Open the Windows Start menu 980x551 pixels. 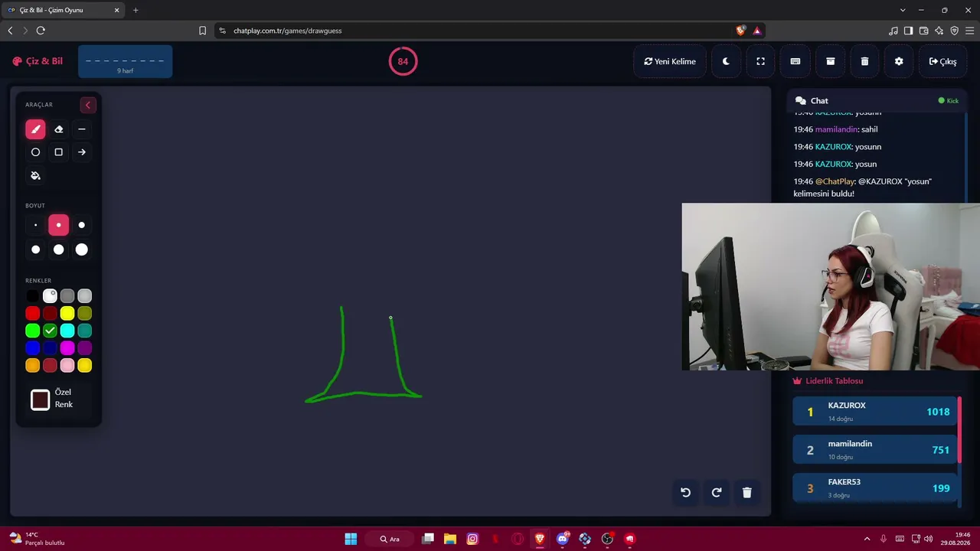click(x=351, y=539)
